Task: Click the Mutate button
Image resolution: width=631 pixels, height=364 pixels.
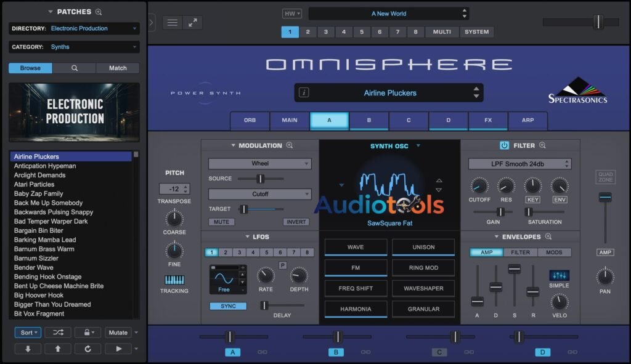Action: coord(117,333)
